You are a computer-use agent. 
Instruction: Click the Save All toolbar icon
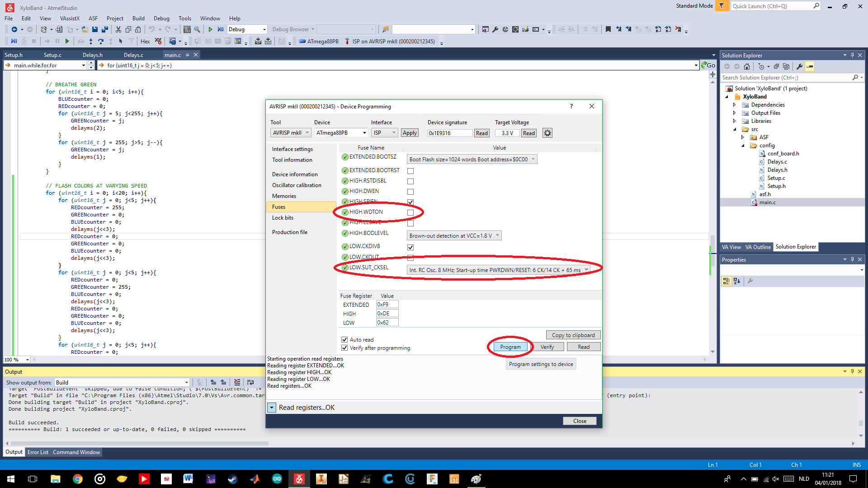105,29
